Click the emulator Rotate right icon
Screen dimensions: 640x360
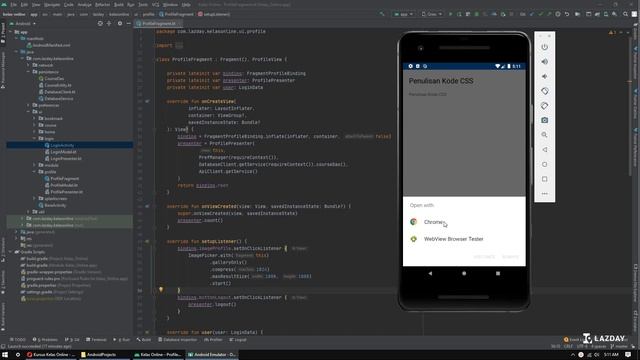[x=544, y=106]
